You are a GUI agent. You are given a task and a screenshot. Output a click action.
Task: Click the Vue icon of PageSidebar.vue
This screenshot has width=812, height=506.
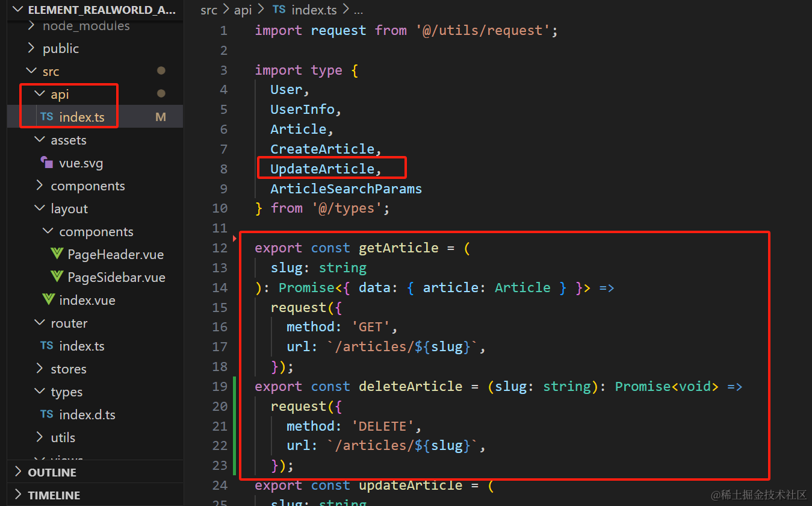pyautogui.click(x=57, y=277)
